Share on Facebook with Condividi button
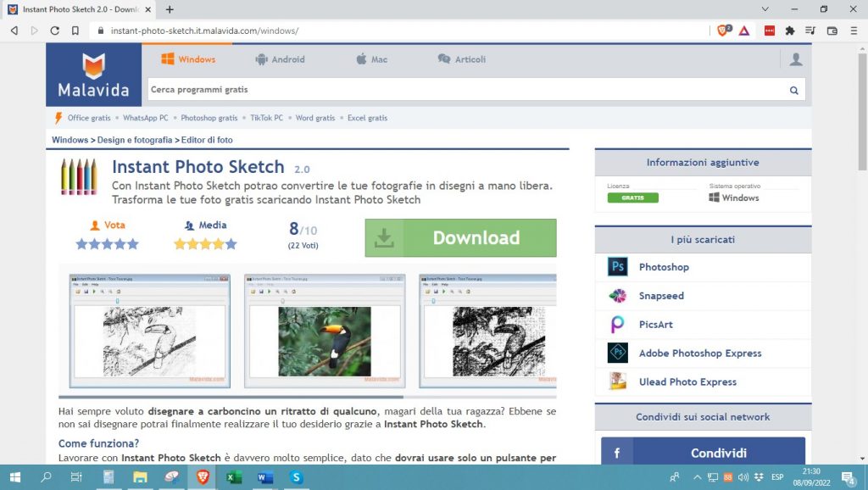The height and width of the screenshot is (490, 868). [703, 453]
